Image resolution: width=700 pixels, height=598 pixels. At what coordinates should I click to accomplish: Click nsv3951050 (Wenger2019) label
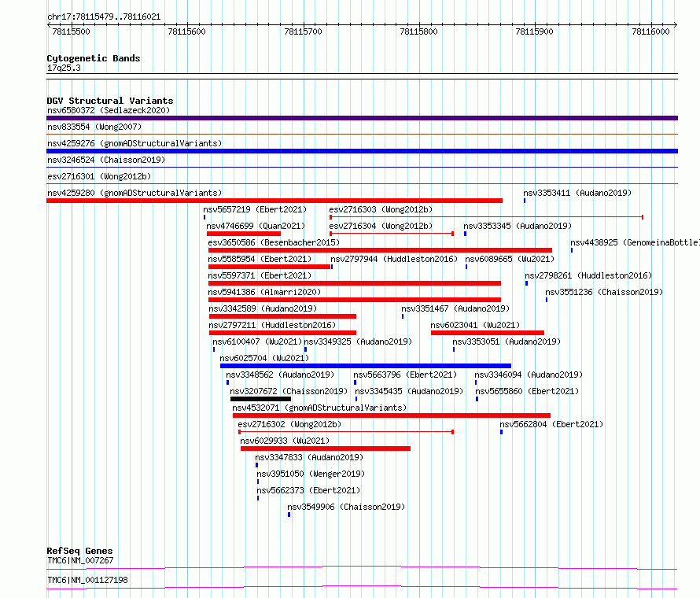(311, 474)
